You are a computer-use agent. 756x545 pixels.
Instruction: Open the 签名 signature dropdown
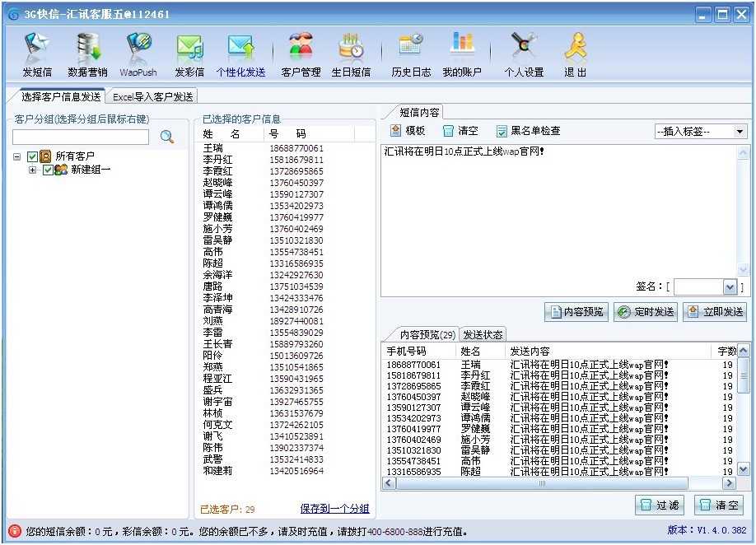(x=730, y=287)
